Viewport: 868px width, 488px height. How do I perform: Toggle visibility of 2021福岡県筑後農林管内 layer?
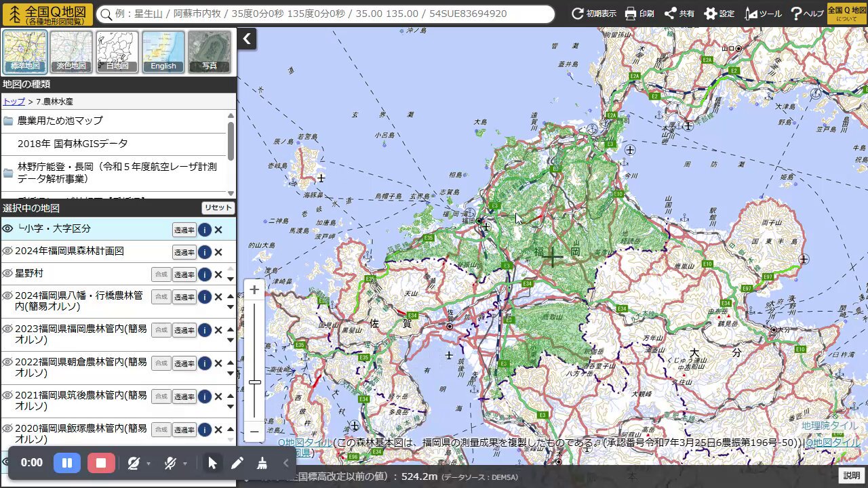click(x=7, y=396)
